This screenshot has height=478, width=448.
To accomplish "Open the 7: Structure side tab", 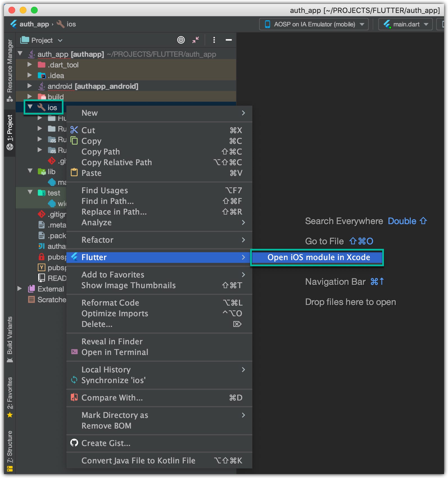I will pyautogui.click(x=10, y=451).
